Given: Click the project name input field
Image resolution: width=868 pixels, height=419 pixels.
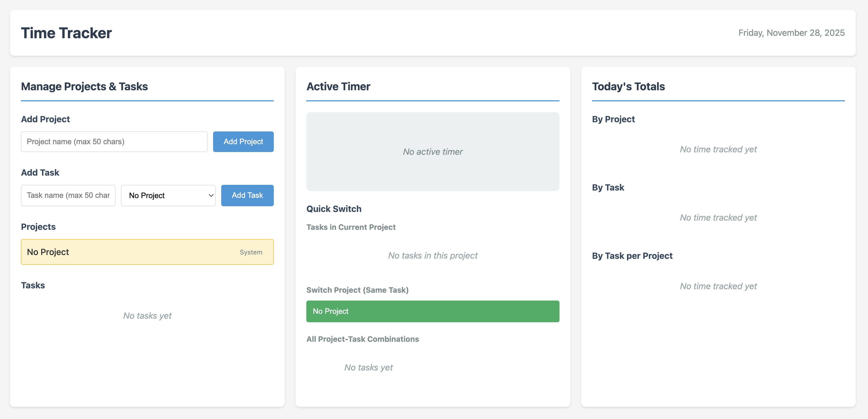Looking at the screenshot, I should [114, 141].
